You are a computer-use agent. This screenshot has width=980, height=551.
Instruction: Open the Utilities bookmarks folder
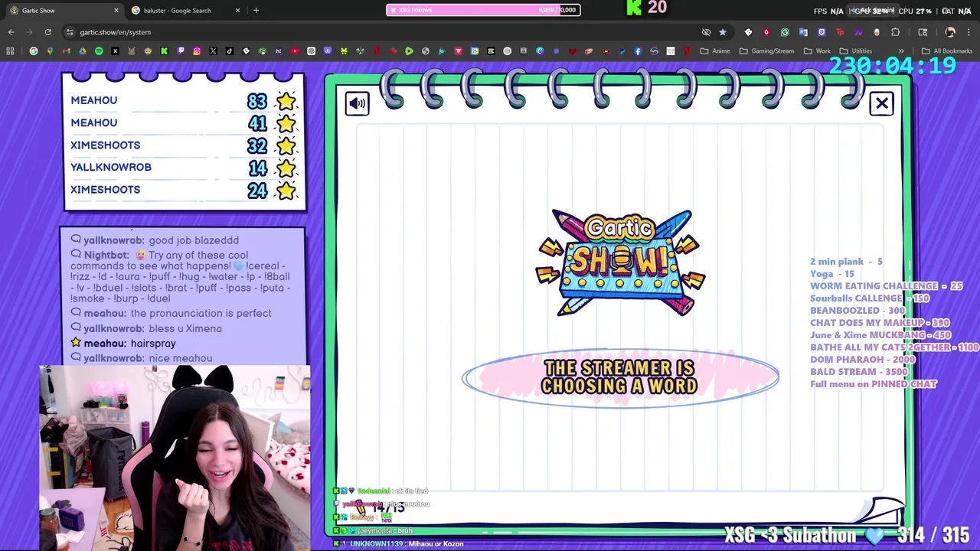855,51
